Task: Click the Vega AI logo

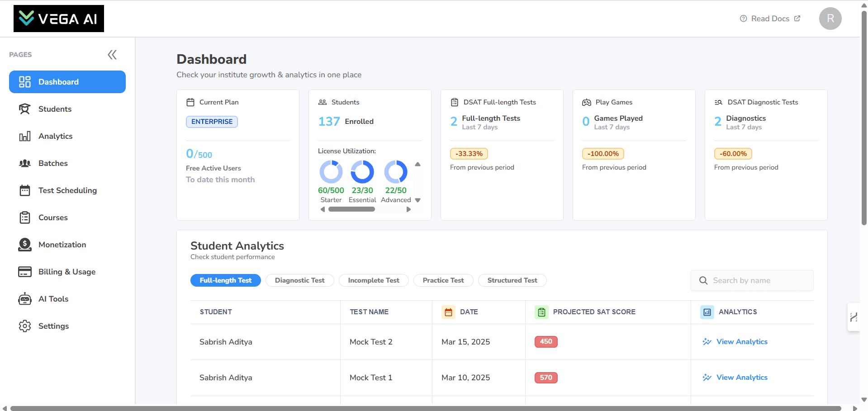Action: tap(59, 19)
